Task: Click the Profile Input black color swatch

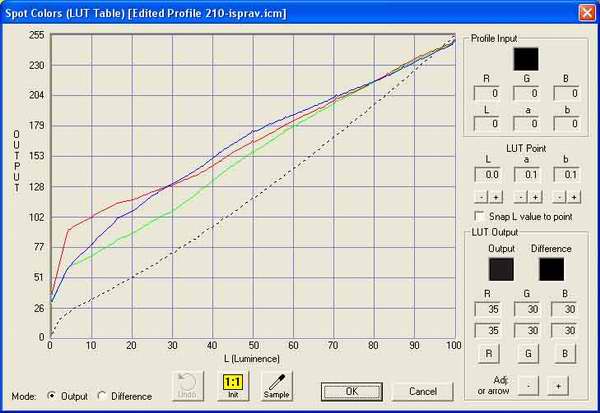Action: click(526, 59)
